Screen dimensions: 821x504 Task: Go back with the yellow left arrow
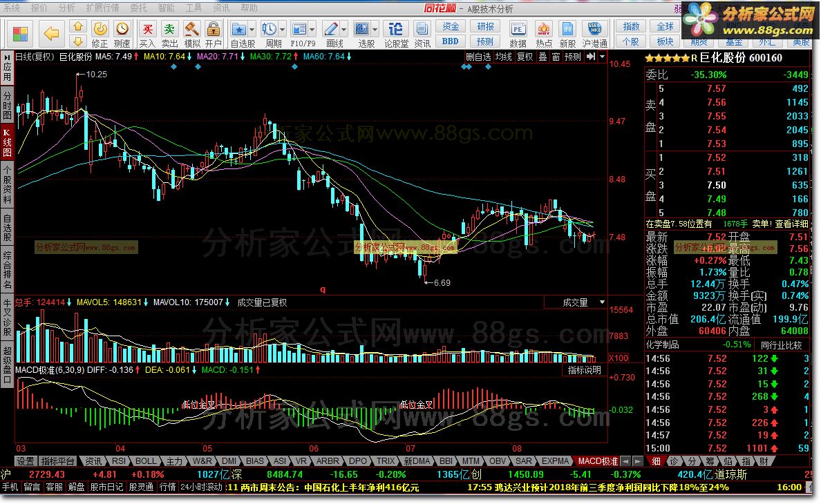51,34
